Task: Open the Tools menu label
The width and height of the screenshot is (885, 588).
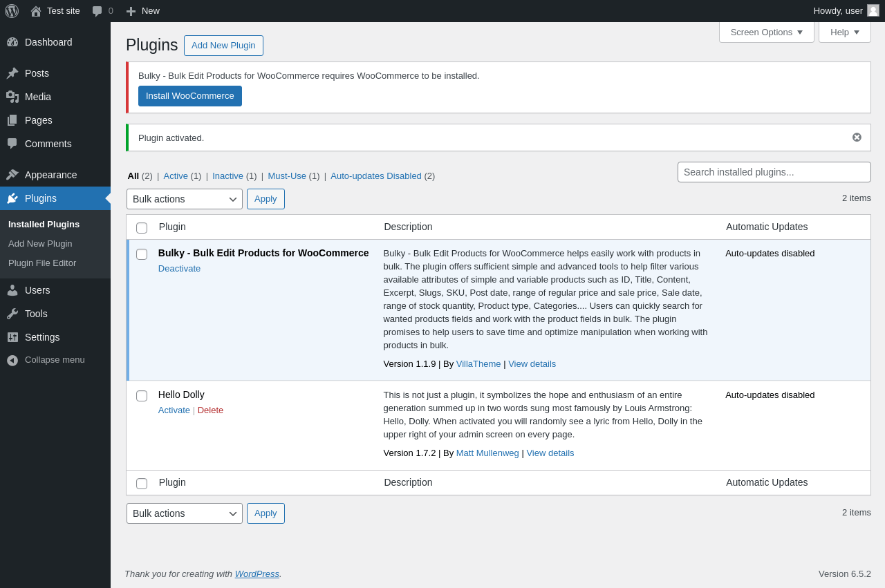Action: pos(36,314)
